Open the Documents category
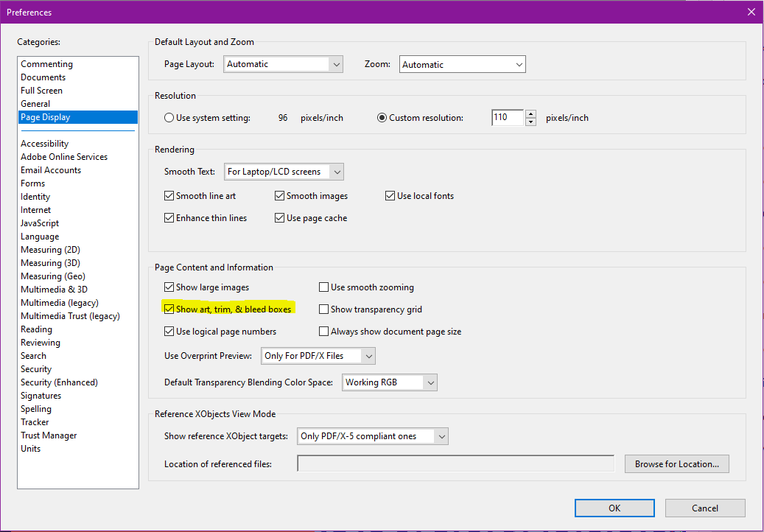 (x=43, y=77)
